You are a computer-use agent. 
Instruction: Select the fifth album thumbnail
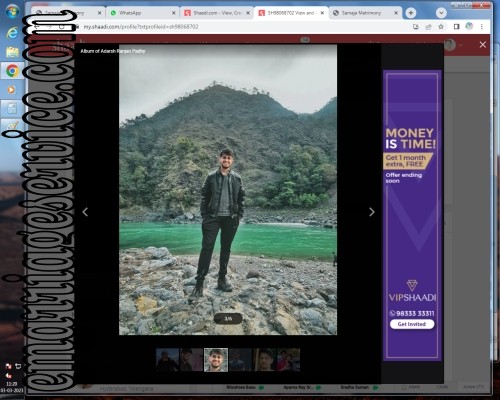(x=264, y=360)
